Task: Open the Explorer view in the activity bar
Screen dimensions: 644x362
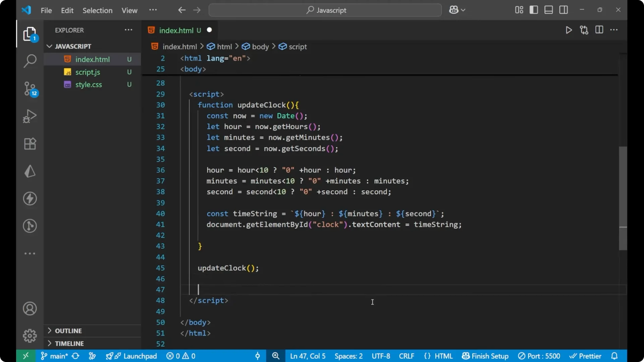Action: pos(30,34)
